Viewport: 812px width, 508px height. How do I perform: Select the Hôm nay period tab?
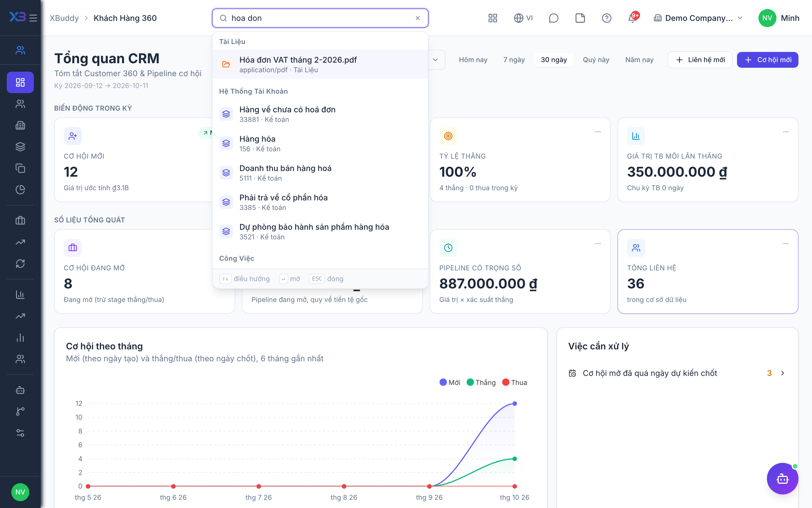pyautogui.click(x=473, y=60)
